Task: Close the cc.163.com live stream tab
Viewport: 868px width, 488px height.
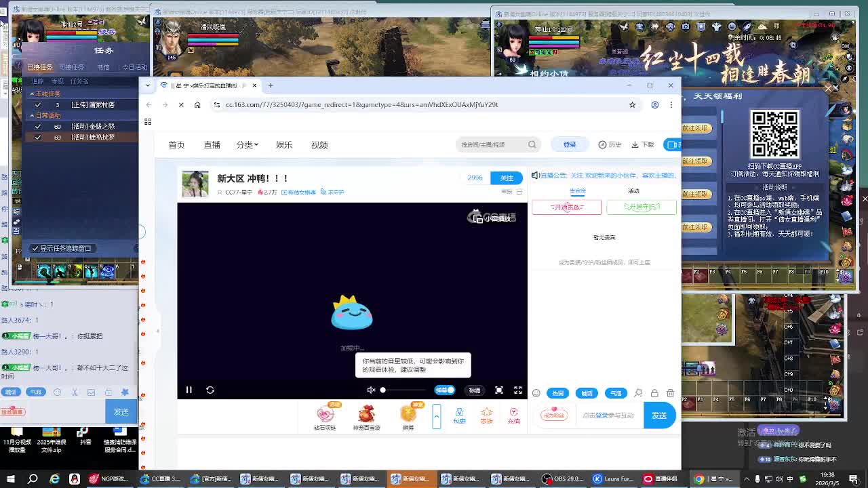Action: point(254,85)
